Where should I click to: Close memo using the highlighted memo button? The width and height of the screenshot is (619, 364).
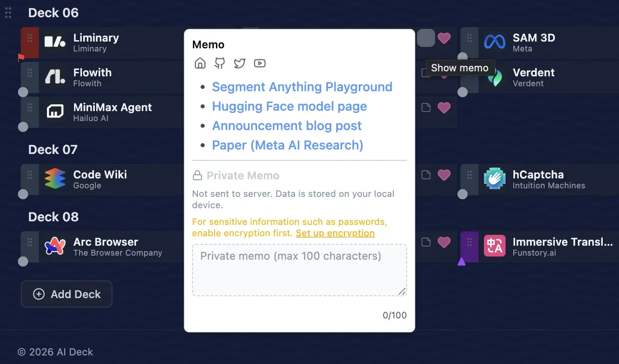pos(426,38)
